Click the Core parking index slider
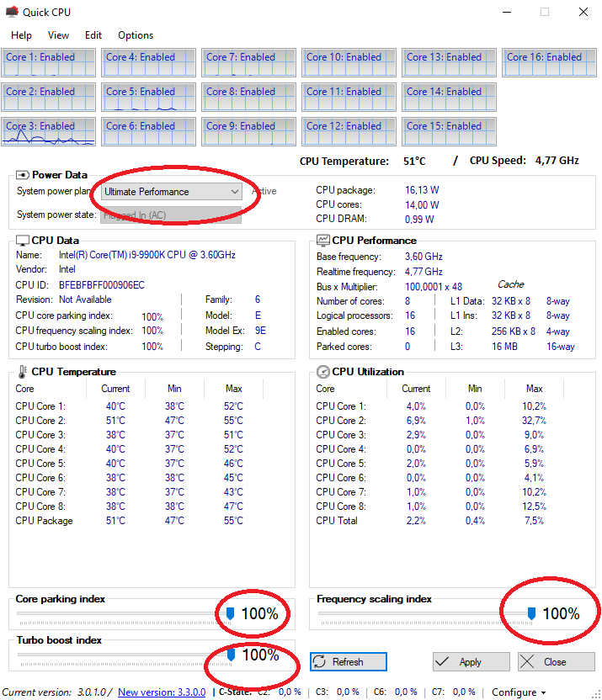602x700 pixels. 125,614
